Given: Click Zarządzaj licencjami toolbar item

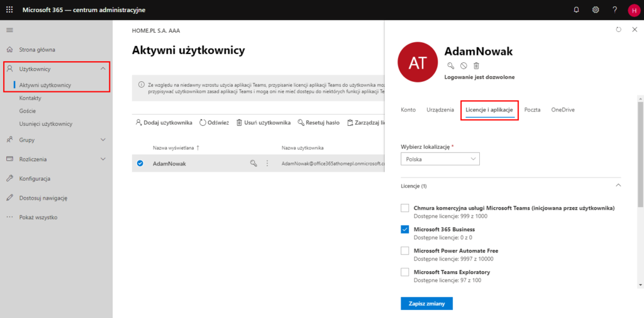Looking at the screenshot, I should click(365, 123).
